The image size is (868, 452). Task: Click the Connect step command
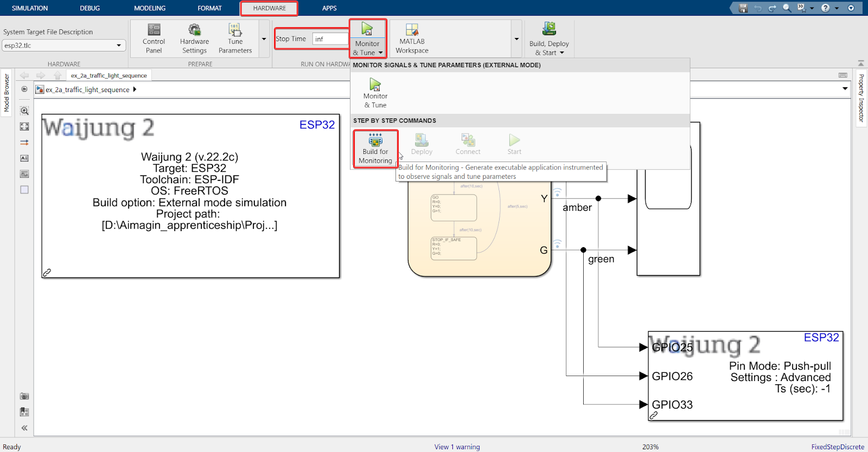tap(468, 145)
